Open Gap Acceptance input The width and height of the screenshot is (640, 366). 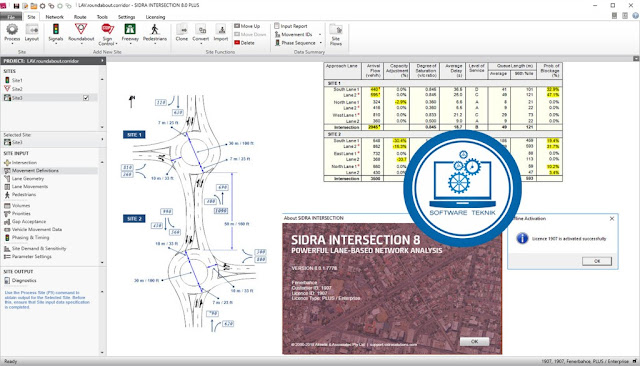[25, 222]
